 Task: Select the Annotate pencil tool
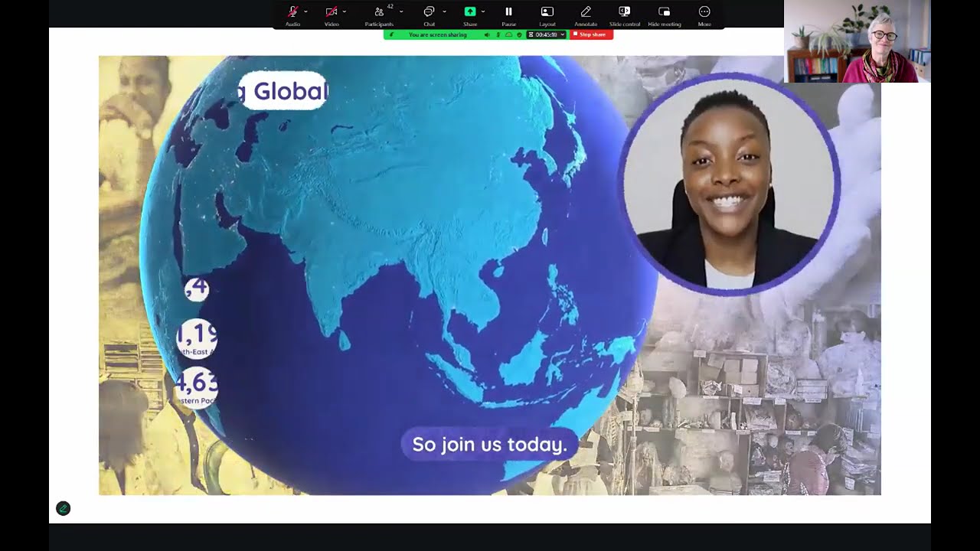tap(586, 11)
